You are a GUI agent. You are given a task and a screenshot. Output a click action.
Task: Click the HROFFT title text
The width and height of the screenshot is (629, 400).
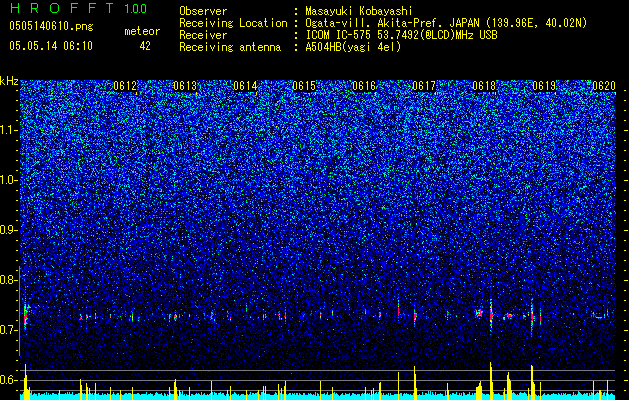[x=61, y=8]
